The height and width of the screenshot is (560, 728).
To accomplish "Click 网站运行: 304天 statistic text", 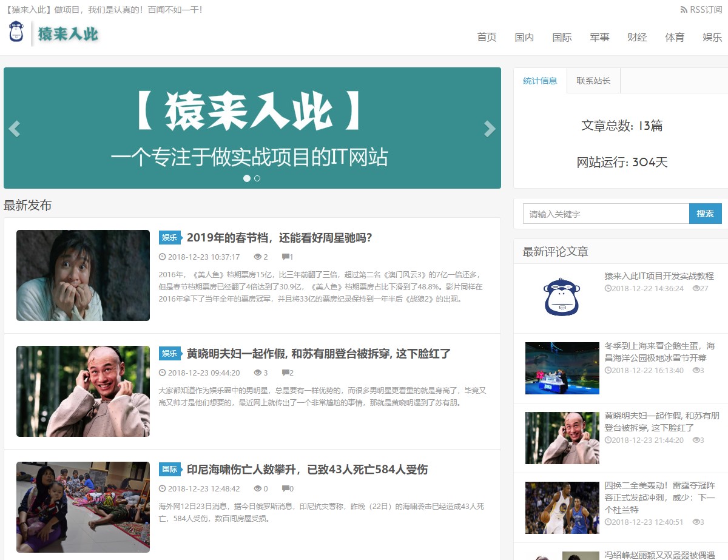I will pos(622,162).
